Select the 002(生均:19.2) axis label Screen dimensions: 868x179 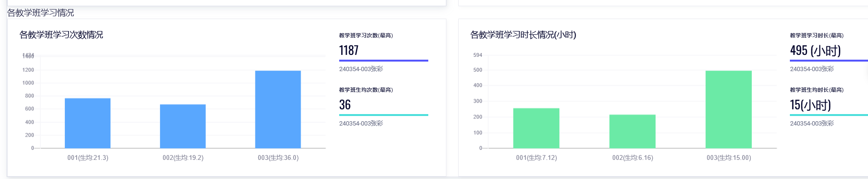coord(183,158)
